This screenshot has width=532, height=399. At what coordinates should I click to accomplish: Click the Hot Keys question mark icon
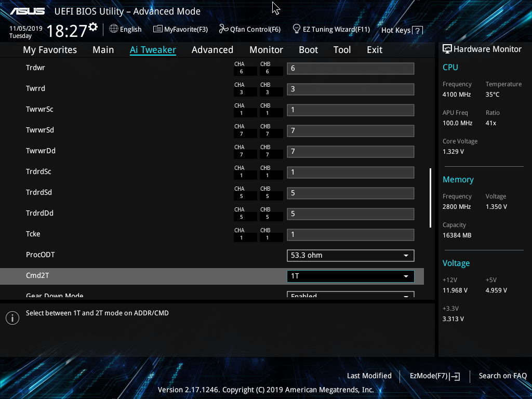tap(418, 31)
